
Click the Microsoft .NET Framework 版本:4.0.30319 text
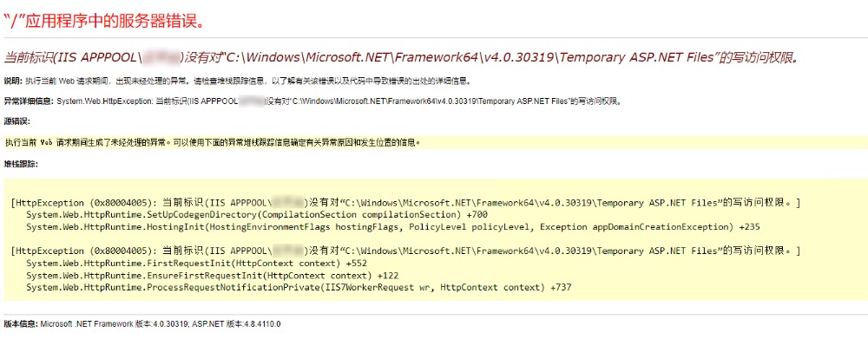(x=115, y=324)
